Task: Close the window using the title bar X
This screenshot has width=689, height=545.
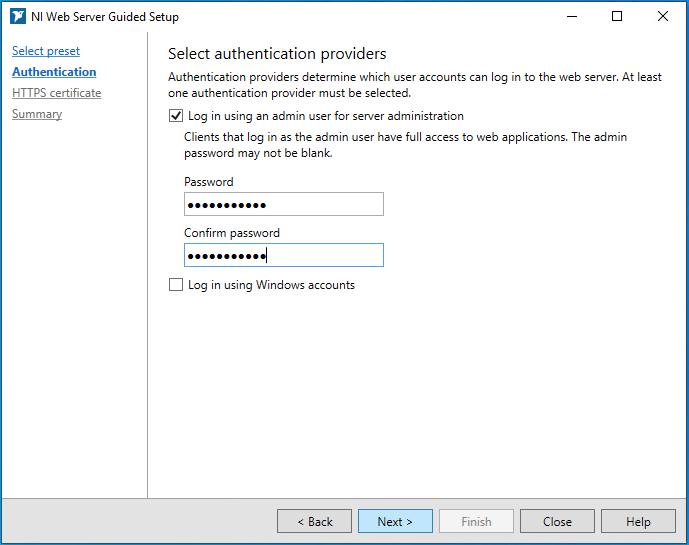Action: (x=663, y=17)
